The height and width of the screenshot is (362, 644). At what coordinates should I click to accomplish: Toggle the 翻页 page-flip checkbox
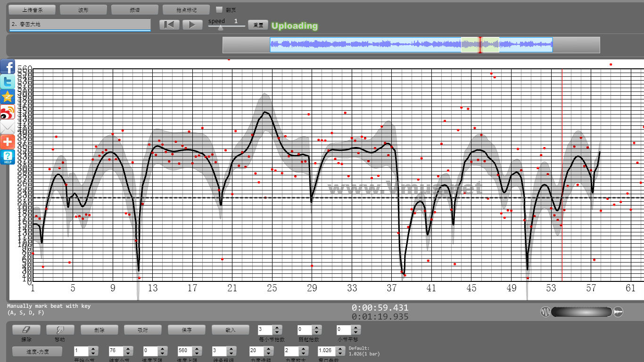click(219, 9)
